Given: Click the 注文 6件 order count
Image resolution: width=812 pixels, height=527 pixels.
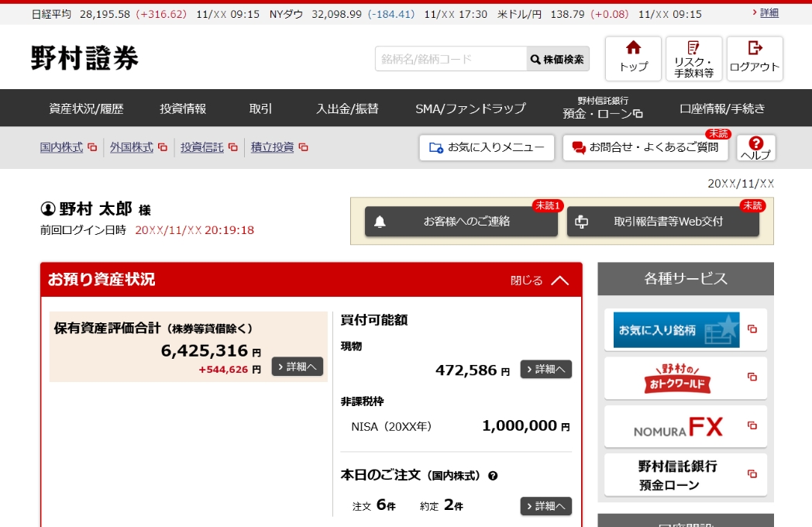Looking at the screenshot, I should coord(374,505).
